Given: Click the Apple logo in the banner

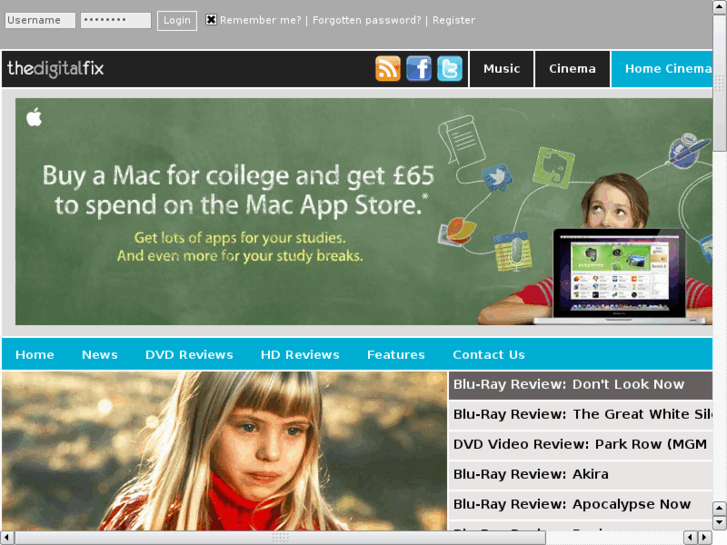Looking at the screenshot, I should pos(34,117).
